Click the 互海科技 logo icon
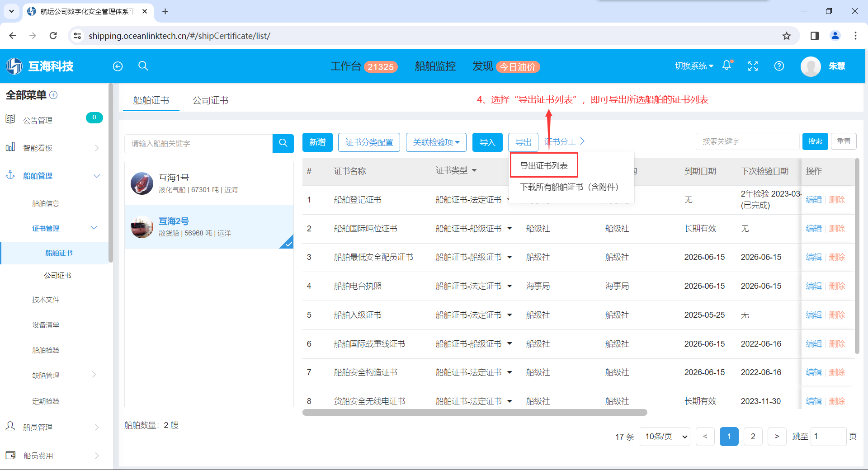The height and width of the screenshot is (470, 868). tap(14, 66)
